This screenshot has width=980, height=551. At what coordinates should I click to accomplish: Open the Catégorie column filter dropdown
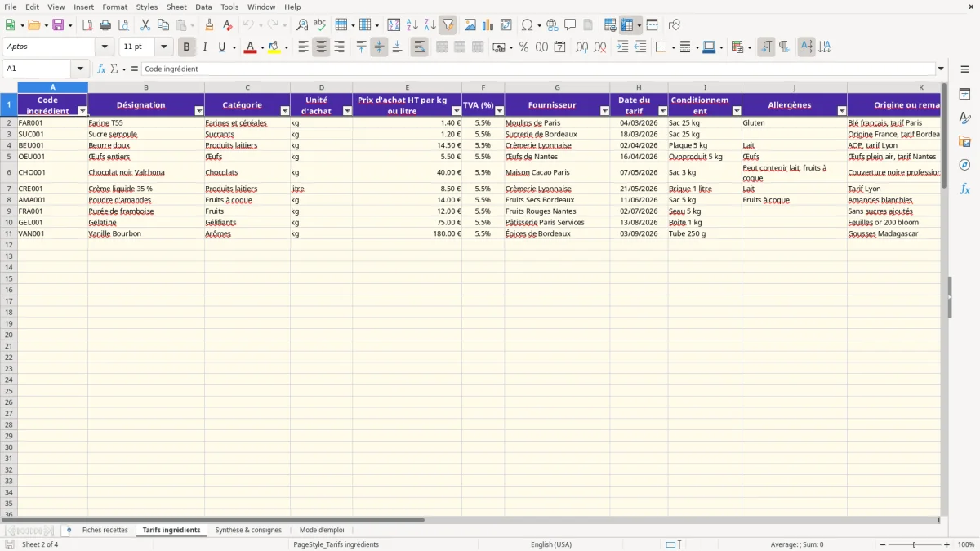click(285, 111)
